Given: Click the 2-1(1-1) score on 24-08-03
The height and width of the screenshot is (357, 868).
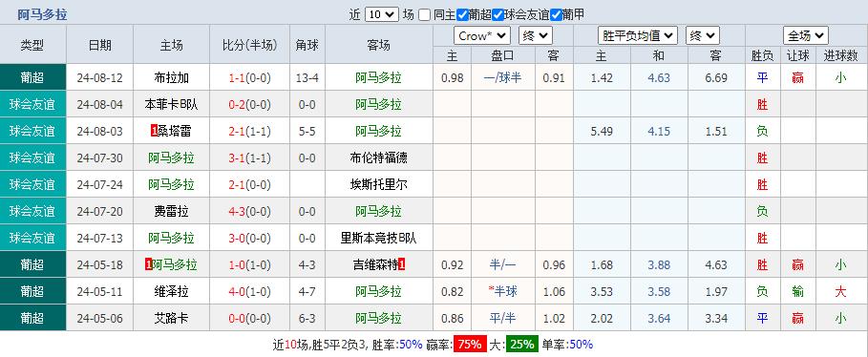Looking at the screenshot, I should 249,131.
